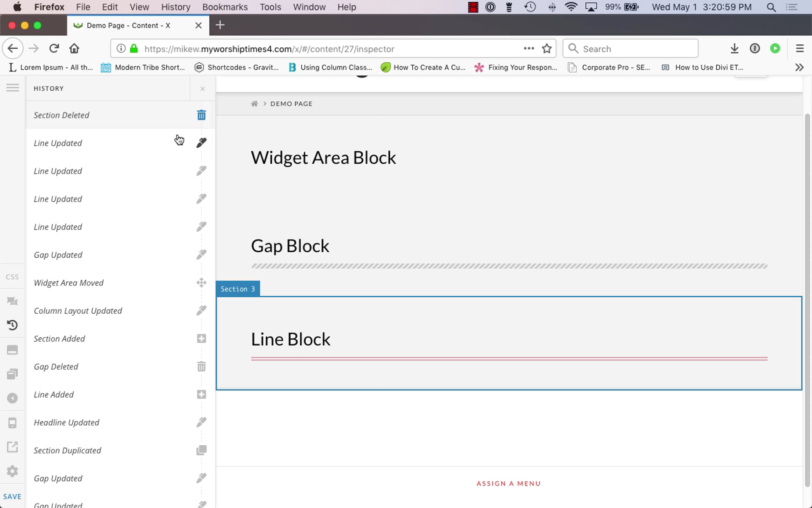Select the Gap Deleted history entry
This screenshot has width=812, height=508.
[56, 367]
